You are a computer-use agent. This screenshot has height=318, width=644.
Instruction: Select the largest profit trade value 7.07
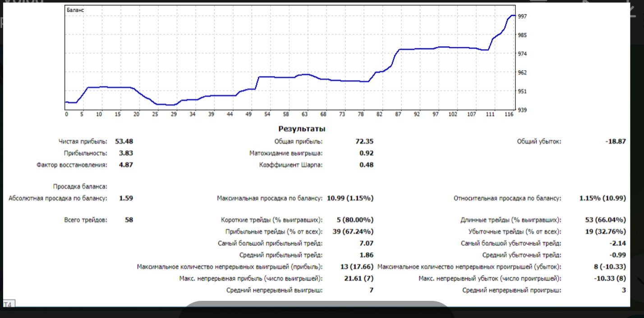(x=367, y=244)
